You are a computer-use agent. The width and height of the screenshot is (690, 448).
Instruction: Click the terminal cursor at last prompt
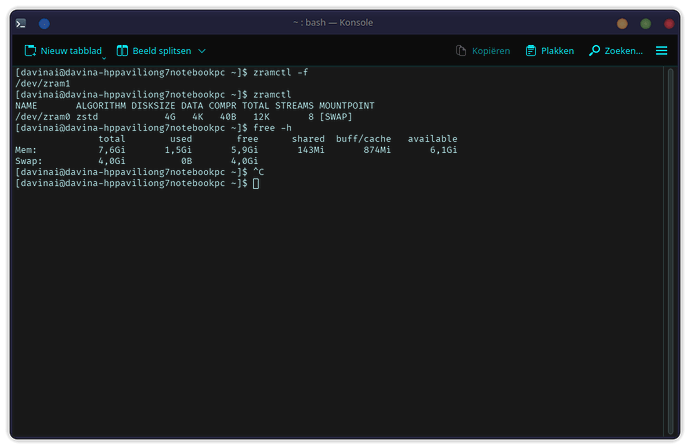(256, 184)
